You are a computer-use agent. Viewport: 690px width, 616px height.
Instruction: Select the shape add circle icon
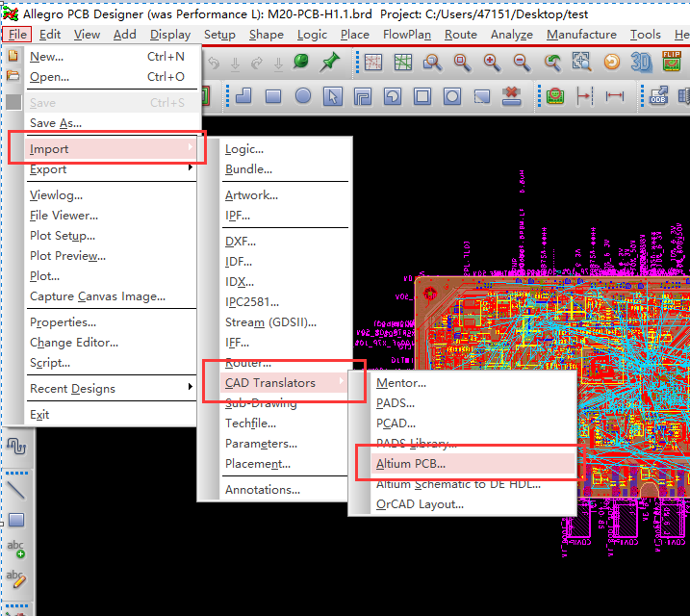[303, 96]
